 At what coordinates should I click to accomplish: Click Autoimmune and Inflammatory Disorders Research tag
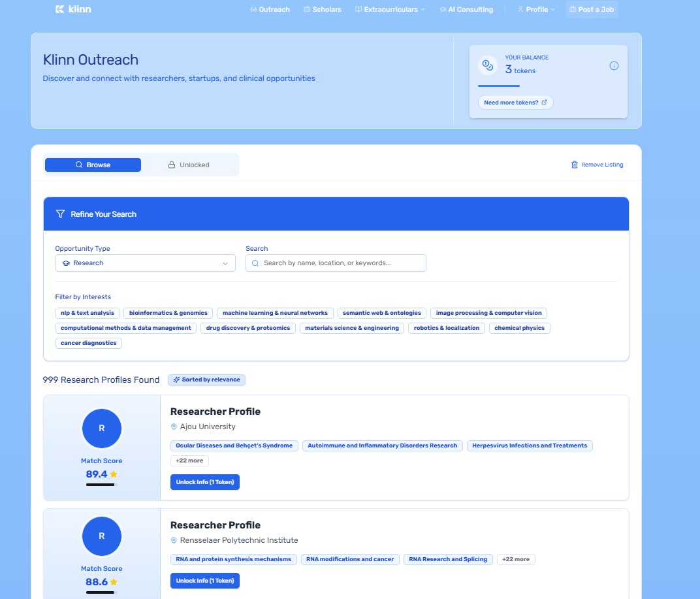pos(383,445)
